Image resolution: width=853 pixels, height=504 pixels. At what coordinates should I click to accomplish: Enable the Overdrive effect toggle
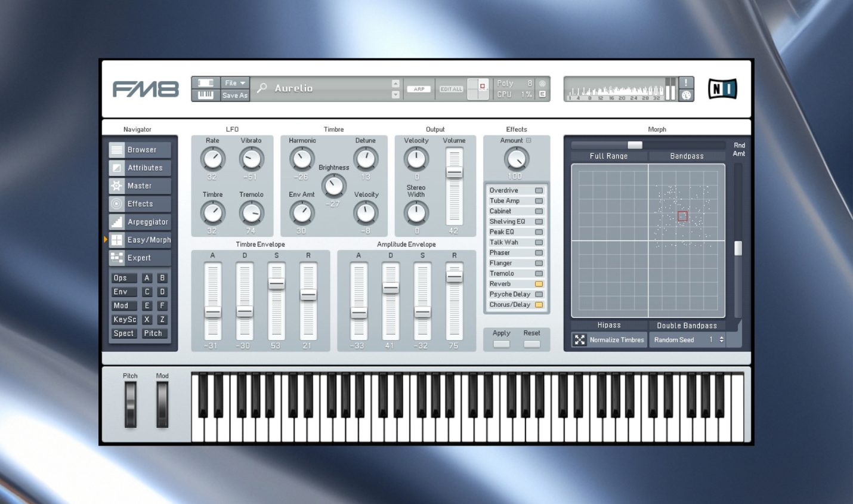(539, 190)
